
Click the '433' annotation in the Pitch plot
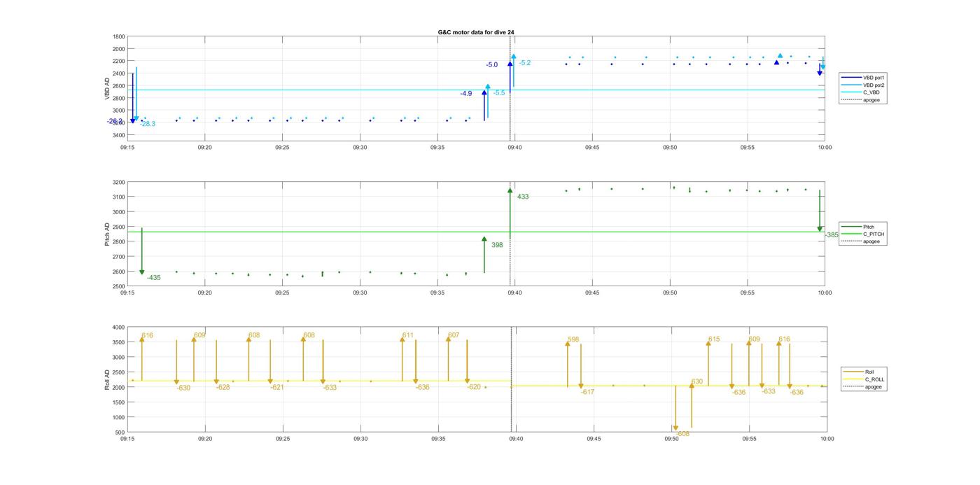(x=523, y=197)
